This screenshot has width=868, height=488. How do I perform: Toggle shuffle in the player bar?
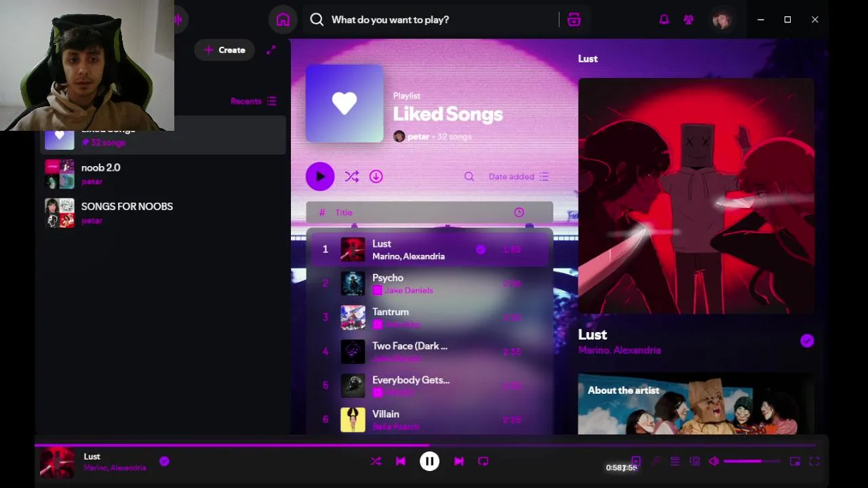[376, 462]
